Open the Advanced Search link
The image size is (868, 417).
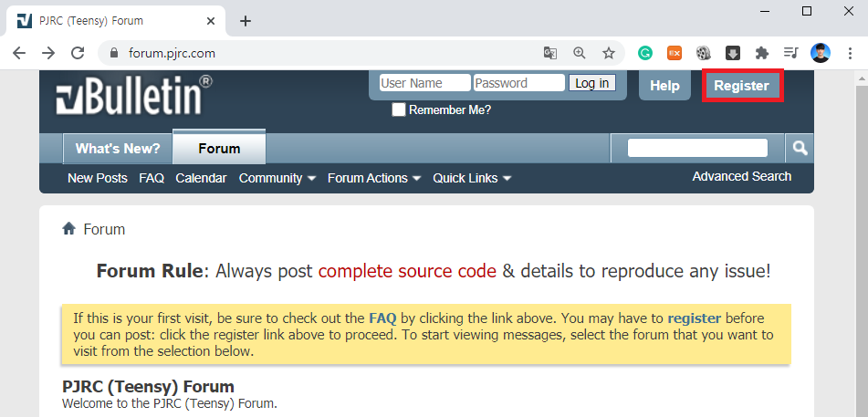pos(742,176)
